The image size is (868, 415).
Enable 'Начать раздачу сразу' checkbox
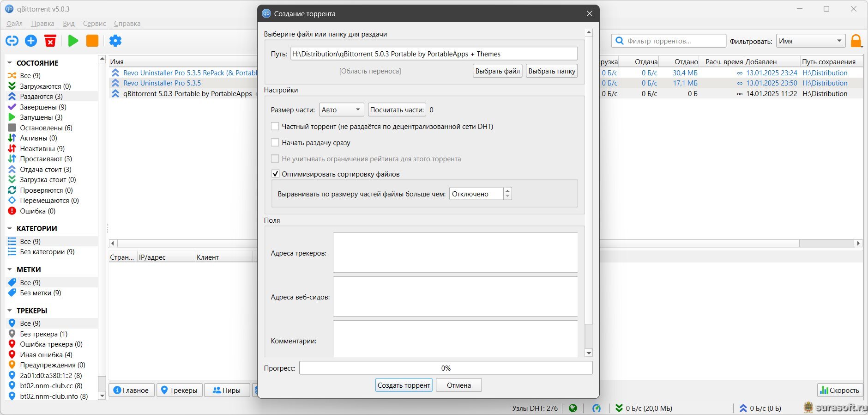coord(275,142)
